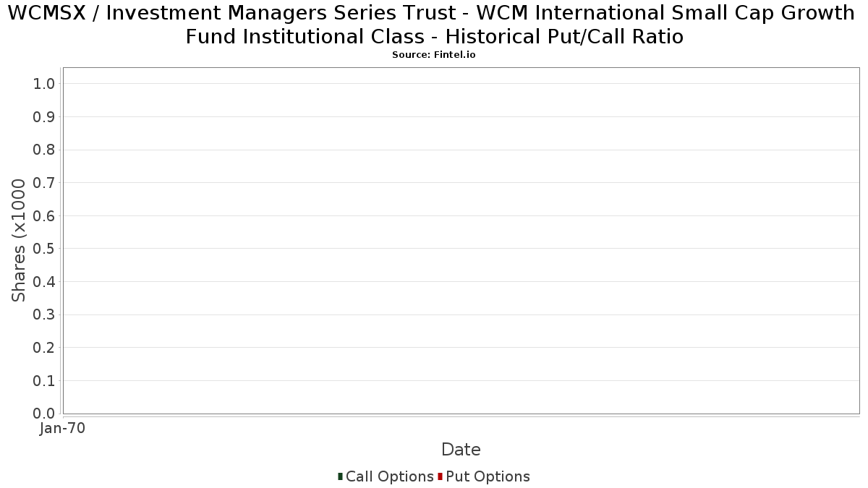Image resolution: width=868 pixels, height=488 pixels.
Task: Click the chart title text
Action: (434, 25)
